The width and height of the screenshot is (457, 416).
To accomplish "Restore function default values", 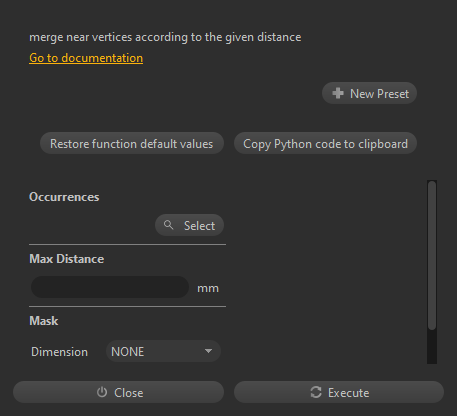I will [132, 143].
